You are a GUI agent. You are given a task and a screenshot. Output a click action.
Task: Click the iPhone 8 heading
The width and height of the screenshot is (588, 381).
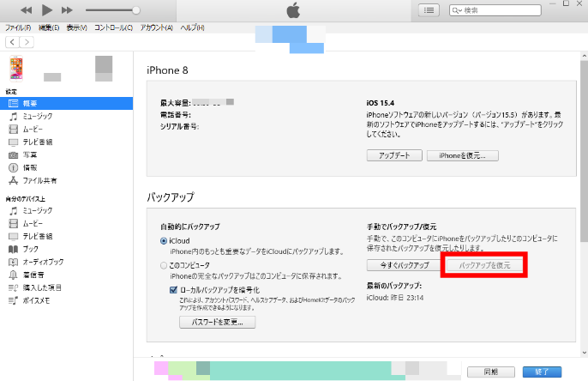point(167,70)
